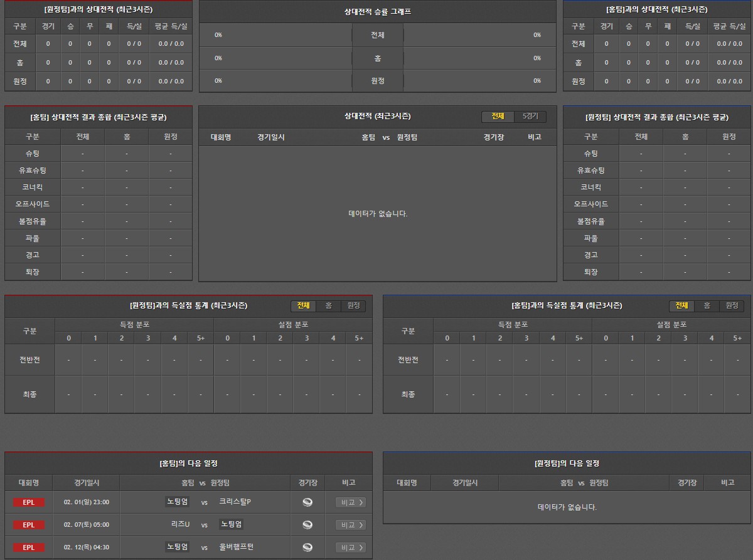The image size is (753, 560).
Task: Click 크리스탈P team name in schedule
Action: [235, 502]
